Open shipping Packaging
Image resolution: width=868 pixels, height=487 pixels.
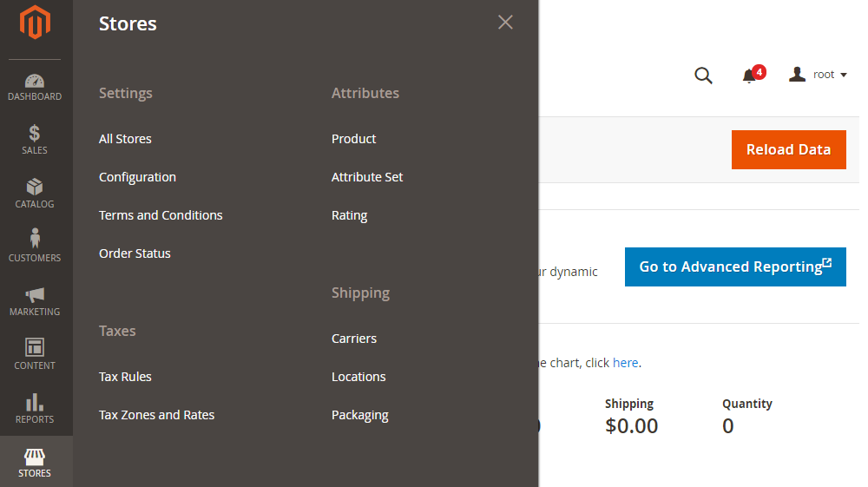(x=360, y=415)
